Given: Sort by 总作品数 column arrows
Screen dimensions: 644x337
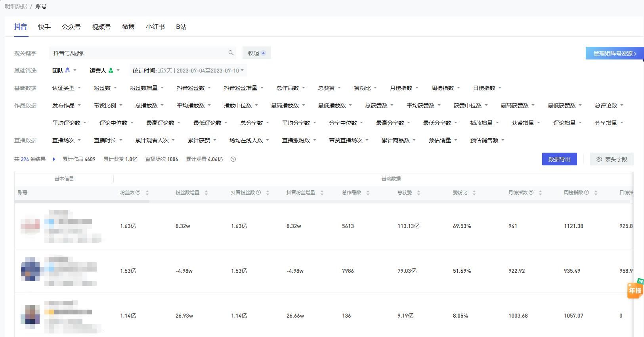Looking at the screenshot, I should (x=368, y=193).
